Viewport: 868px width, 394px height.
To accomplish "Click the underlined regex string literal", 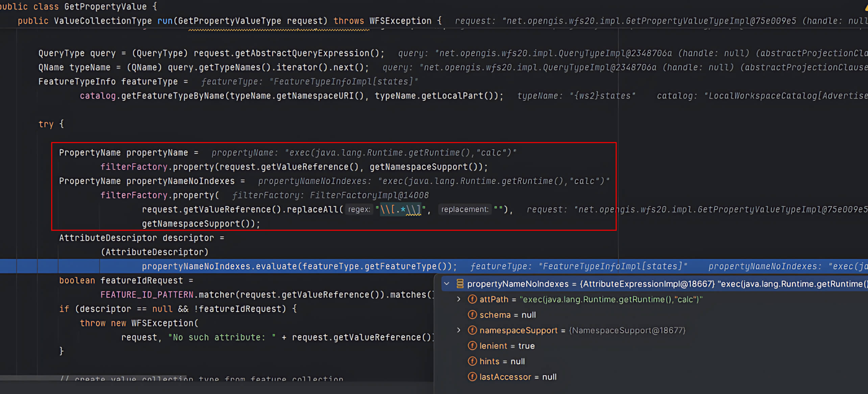I will click(x=401, y=209).
